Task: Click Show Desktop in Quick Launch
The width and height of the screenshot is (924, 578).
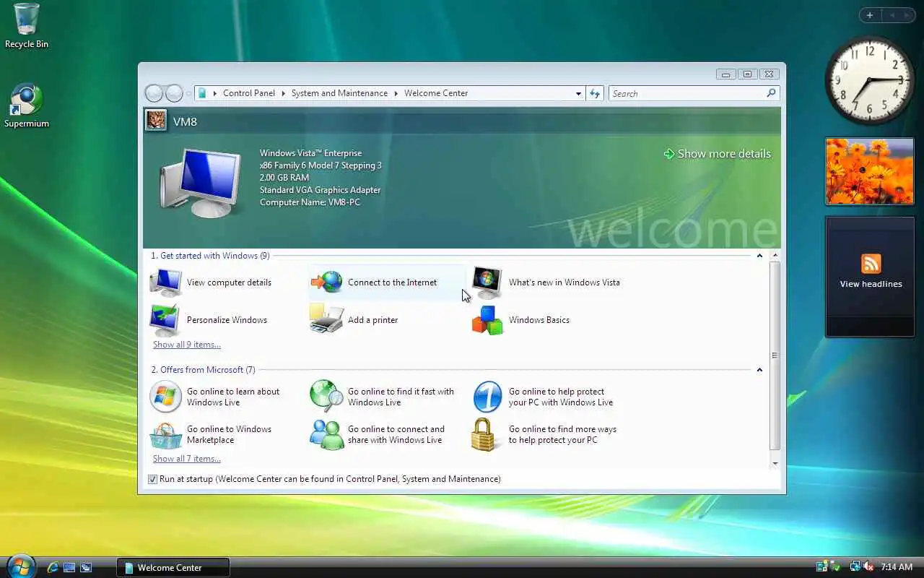Action: (69, 568)
